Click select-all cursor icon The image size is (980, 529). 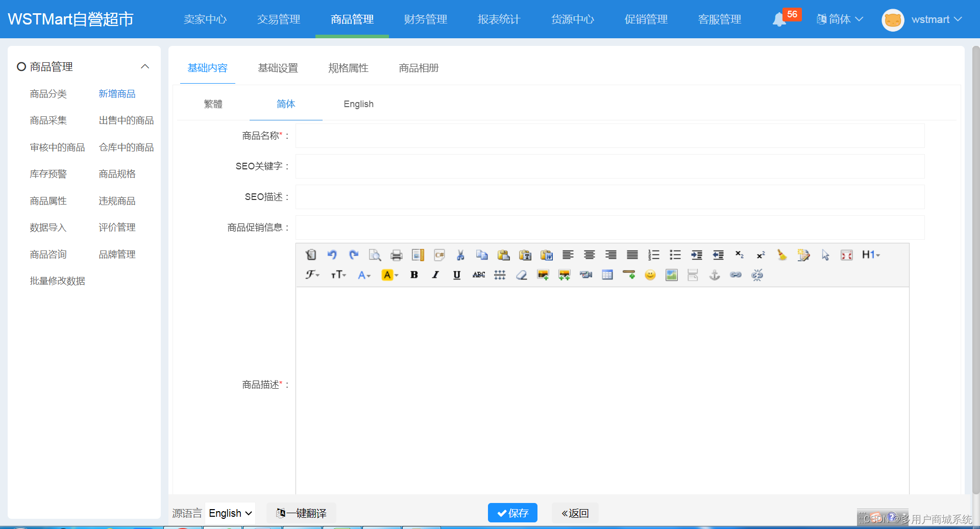point(825,255)
